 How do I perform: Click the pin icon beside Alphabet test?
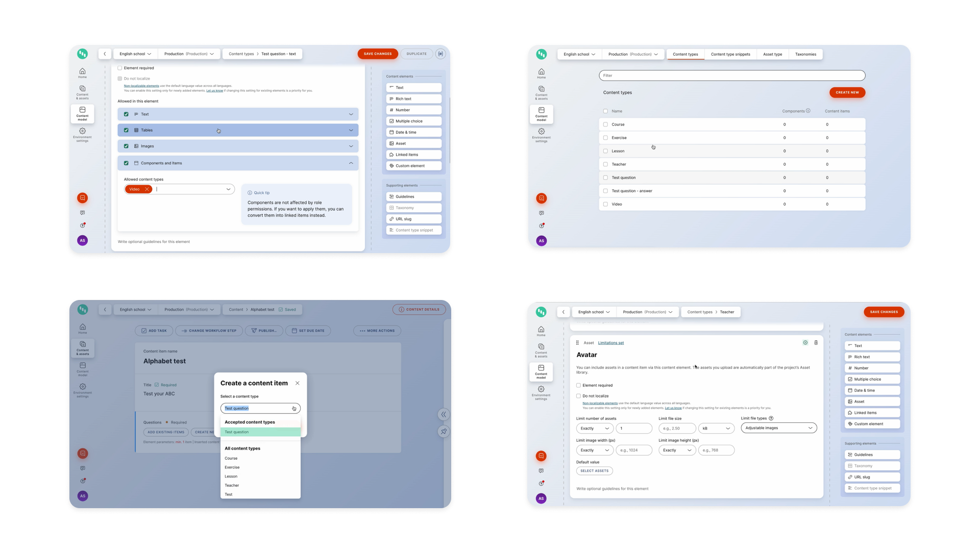444,432
